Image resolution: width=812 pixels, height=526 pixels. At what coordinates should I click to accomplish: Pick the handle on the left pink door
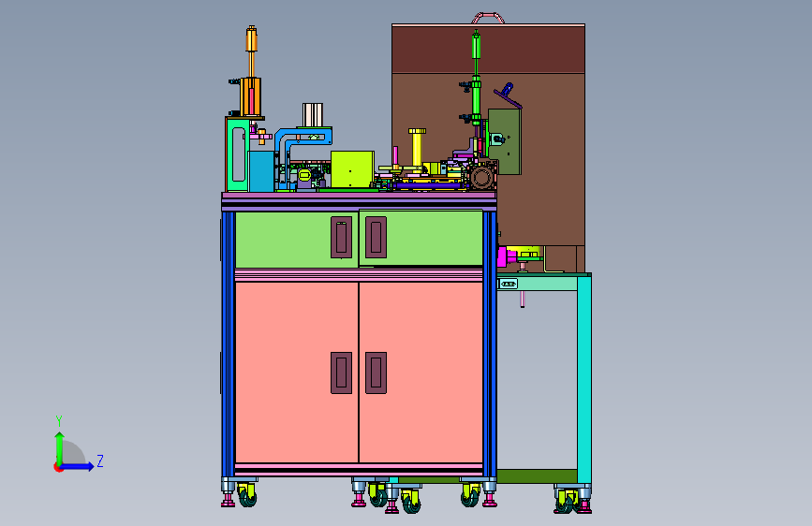coord(341,373)
